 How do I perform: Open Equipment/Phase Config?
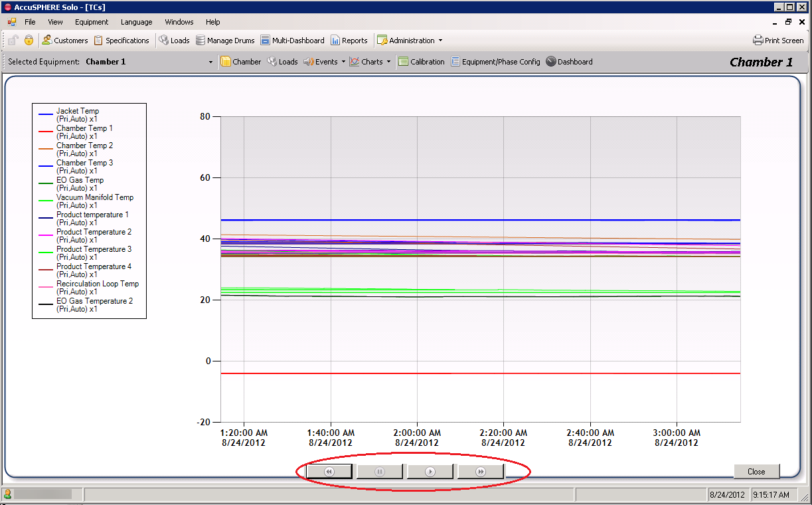pyautogui.click(x=495, y=62)
